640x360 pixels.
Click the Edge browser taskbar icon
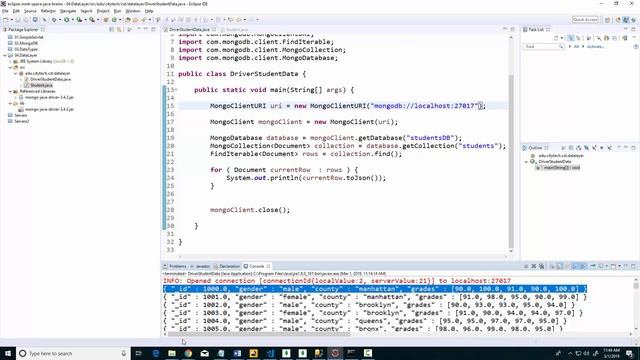tap(156, 353)
